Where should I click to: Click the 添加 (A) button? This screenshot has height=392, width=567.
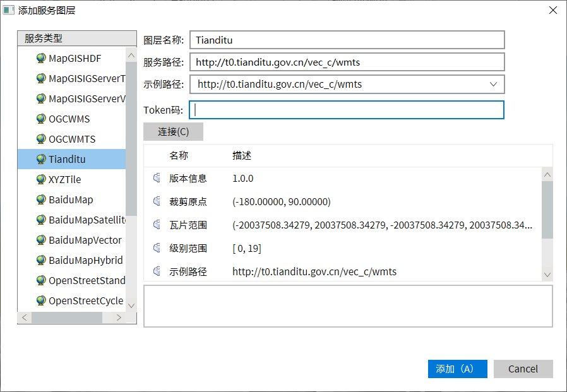[457, 369]
